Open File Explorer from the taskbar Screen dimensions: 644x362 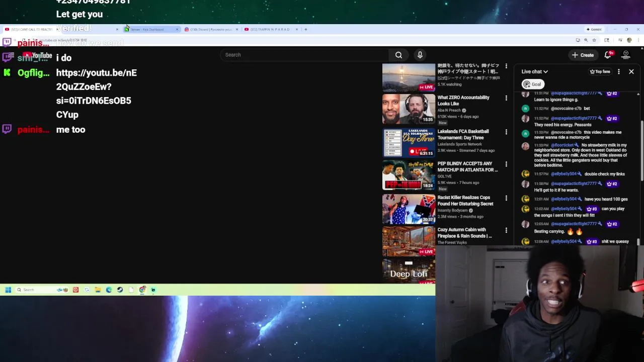tap(98, 290)
